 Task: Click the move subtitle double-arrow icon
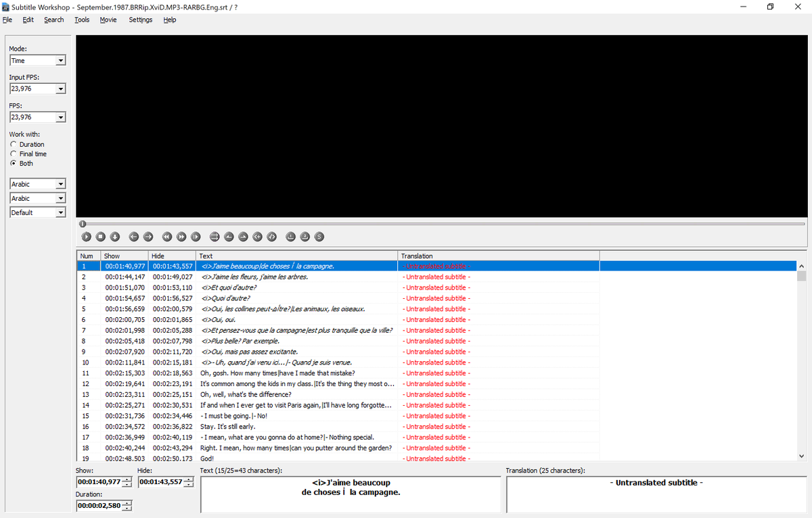pos(215,237)
